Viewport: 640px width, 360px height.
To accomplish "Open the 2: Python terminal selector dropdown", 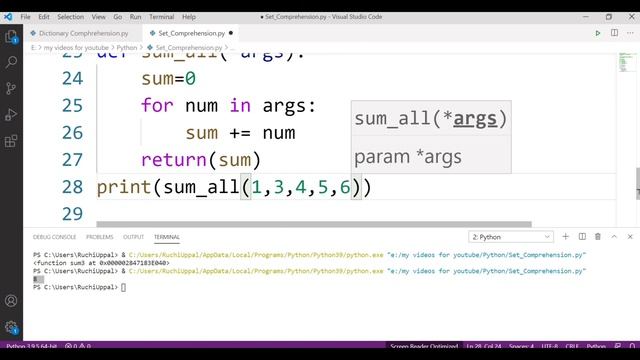I will (511, 237).
